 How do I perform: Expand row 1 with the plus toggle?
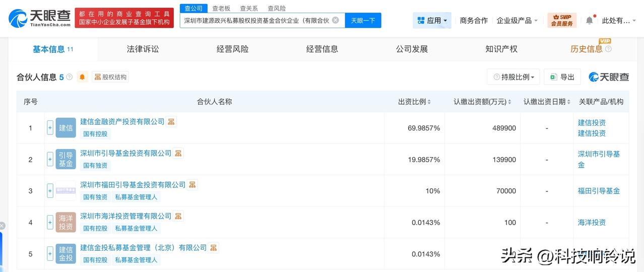pyautogui.click(x=50, y=128)
